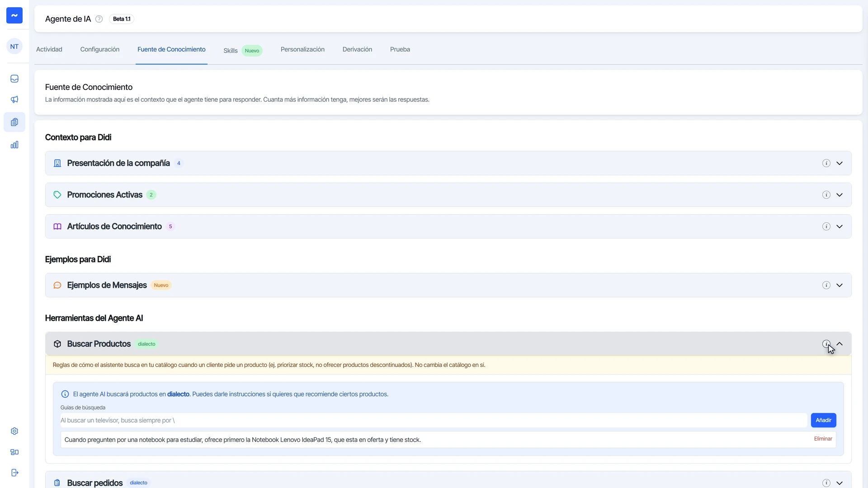The image size is (868, 488).
Task: Open the NT user avatar
Action: click(14, 47)
